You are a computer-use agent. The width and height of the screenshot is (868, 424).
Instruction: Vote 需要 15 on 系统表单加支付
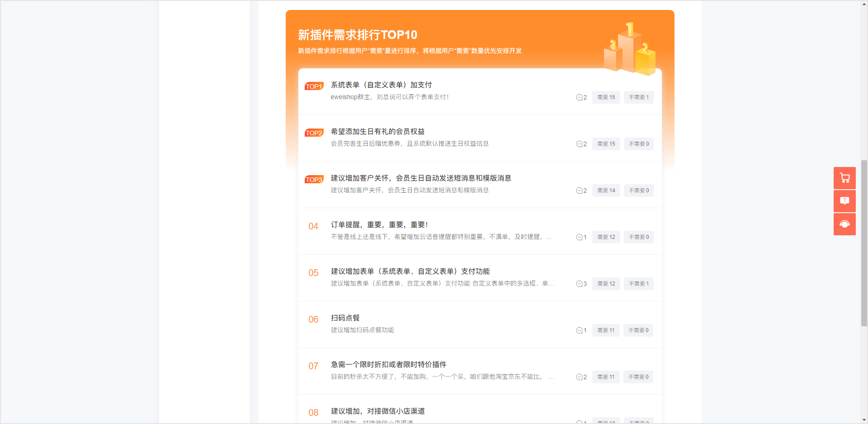pyautogui.click(x=606, y=97)
